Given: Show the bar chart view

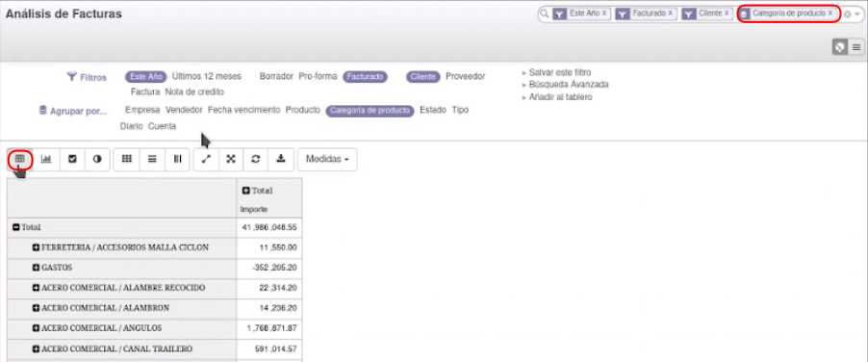Looking at the screenshot, I should coord(46,159).
